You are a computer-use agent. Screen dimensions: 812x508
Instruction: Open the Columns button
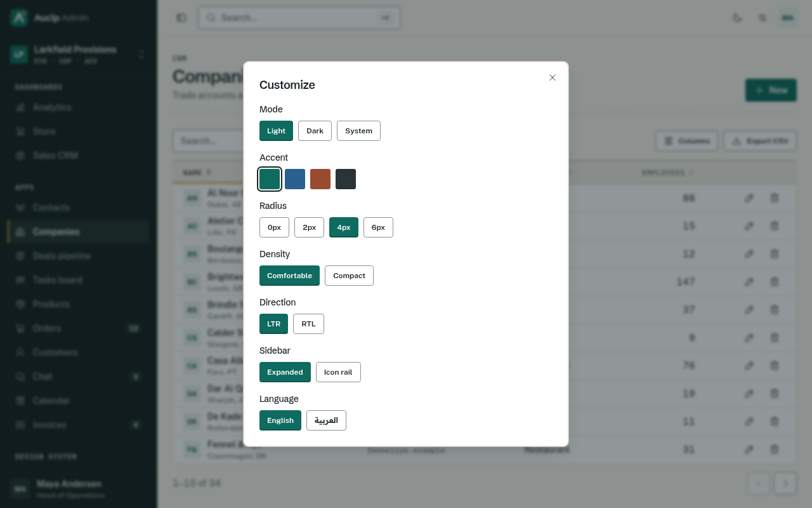(x=686, y=141)
